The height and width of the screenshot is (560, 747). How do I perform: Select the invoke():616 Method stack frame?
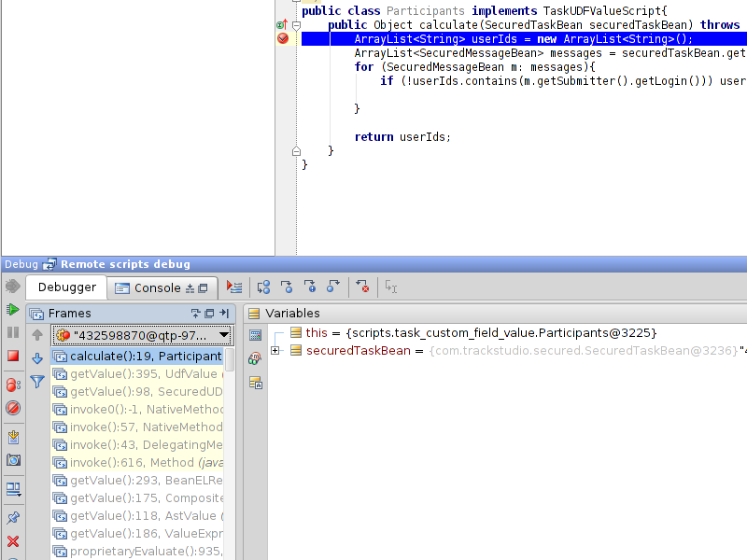139,463
